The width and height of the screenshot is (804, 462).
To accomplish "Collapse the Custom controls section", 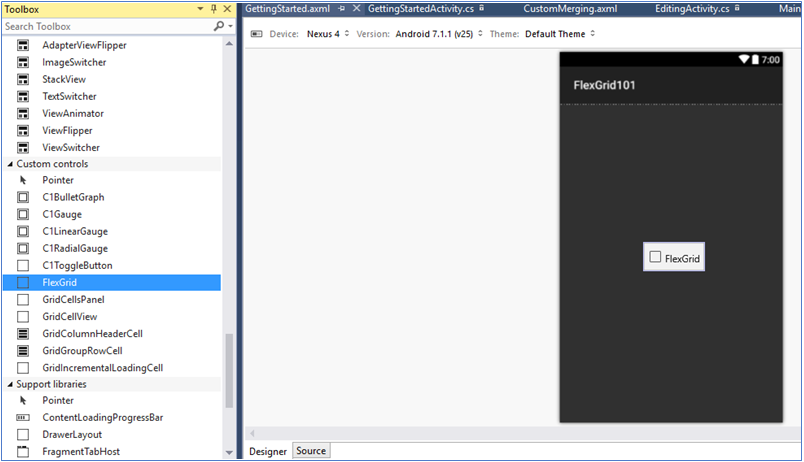I will point(11,164).
